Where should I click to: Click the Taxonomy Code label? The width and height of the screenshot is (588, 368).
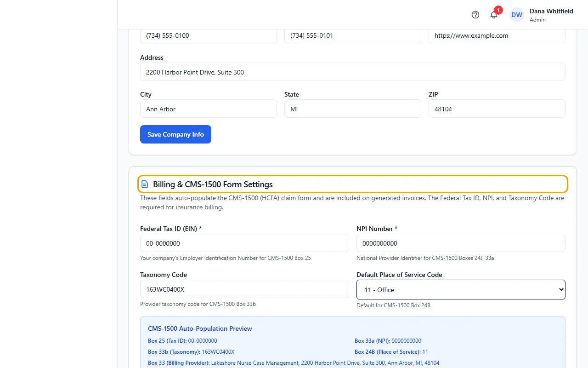164,275
